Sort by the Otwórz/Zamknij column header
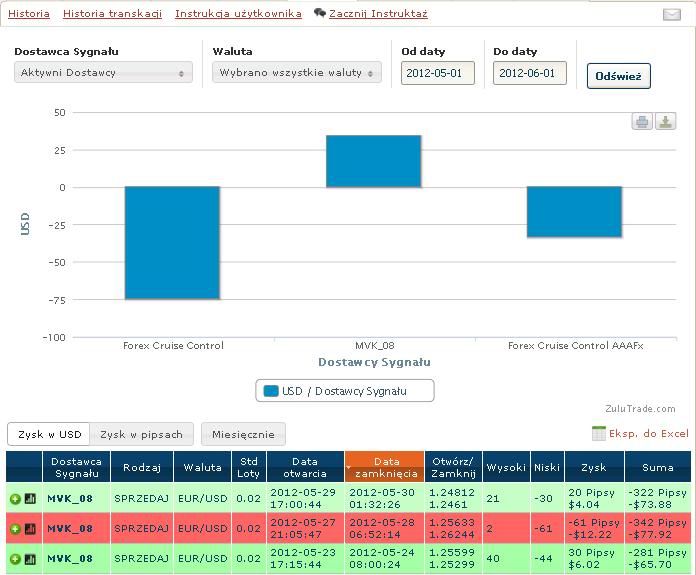The width and height of the screenshot is (696, 575). pyautogui.click(x=453, y=467)
